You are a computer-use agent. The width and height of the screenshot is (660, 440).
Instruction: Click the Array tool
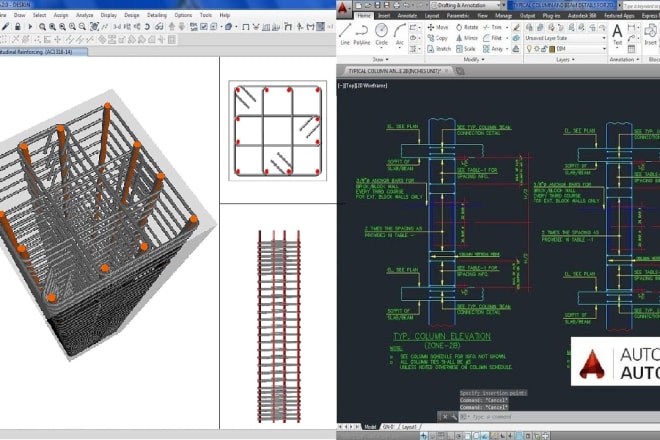[x=493, y=49]
